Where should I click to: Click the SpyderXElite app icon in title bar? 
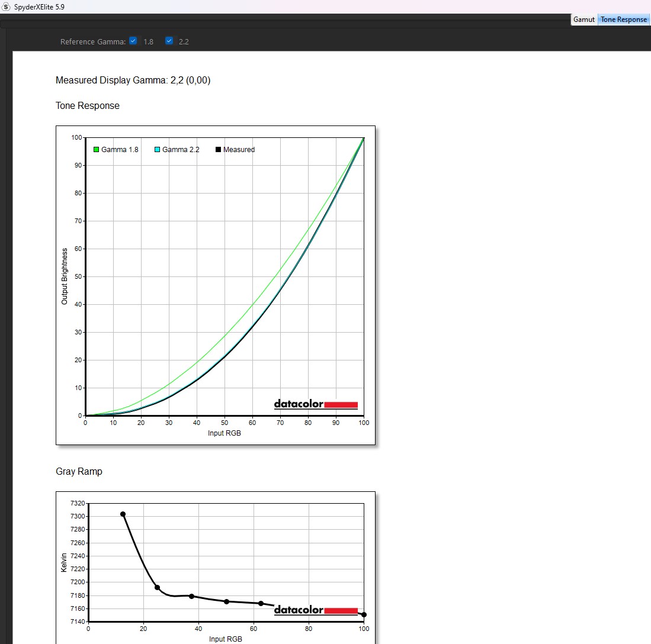pyautogui.click(x=6, y=6)
